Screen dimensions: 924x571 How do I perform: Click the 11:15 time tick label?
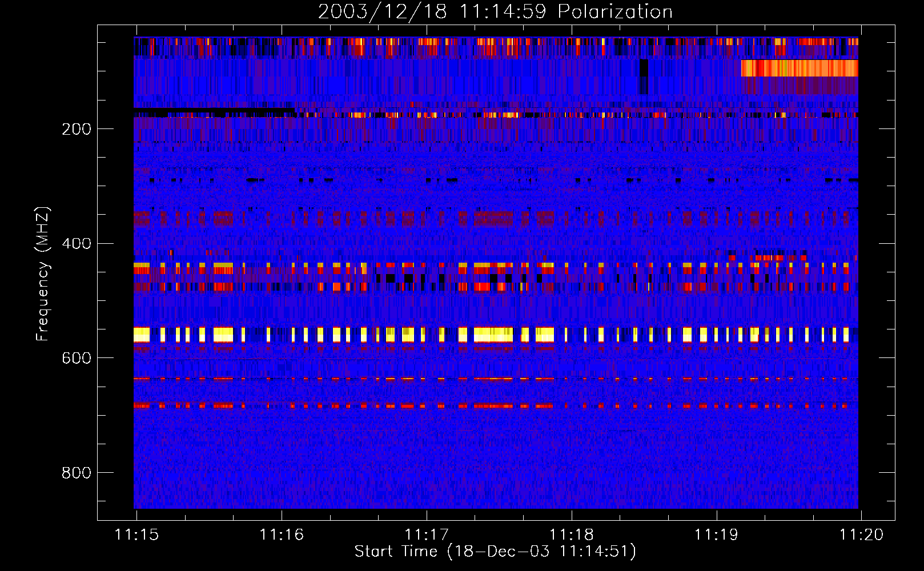click(137, 535)
